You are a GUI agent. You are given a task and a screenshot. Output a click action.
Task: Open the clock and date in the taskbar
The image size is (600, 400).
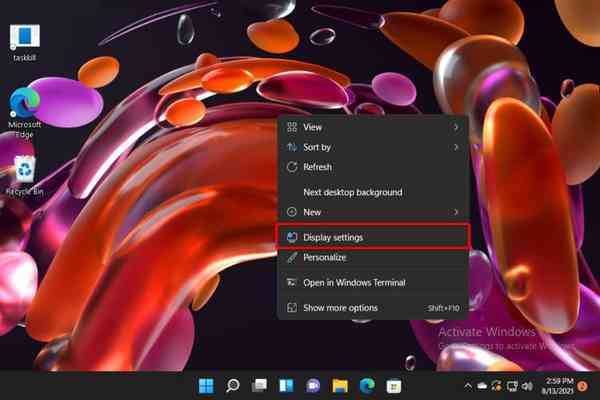tap(558, 386)
